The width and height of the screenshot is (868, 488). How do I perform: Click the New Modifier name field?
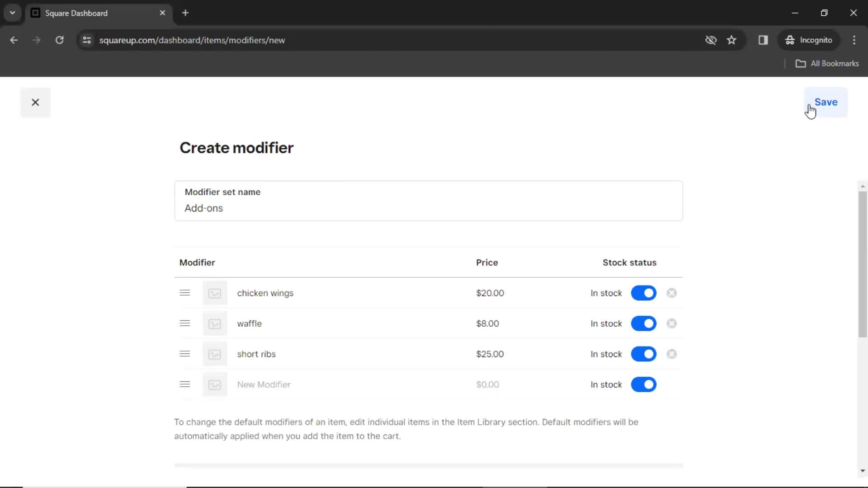[264, 385]
